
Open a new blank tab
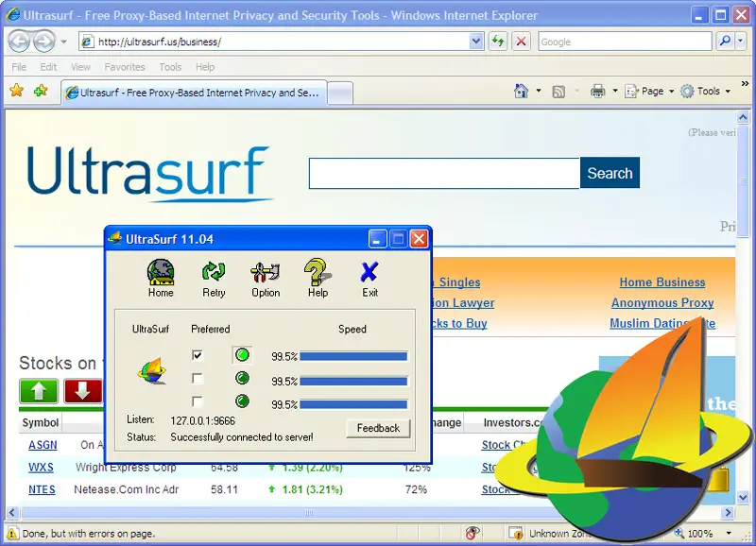tap(340, 94)
